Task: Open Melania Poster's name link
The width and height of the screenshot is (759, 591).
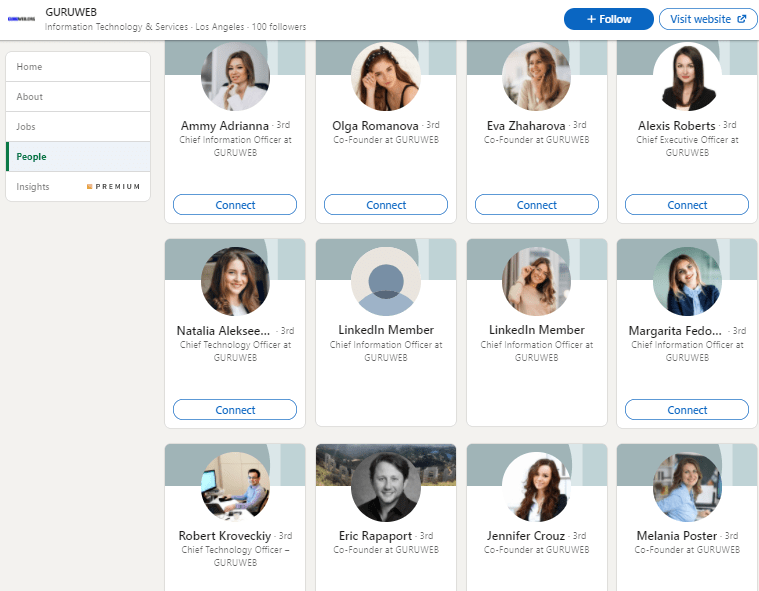Action: [676, 536]
